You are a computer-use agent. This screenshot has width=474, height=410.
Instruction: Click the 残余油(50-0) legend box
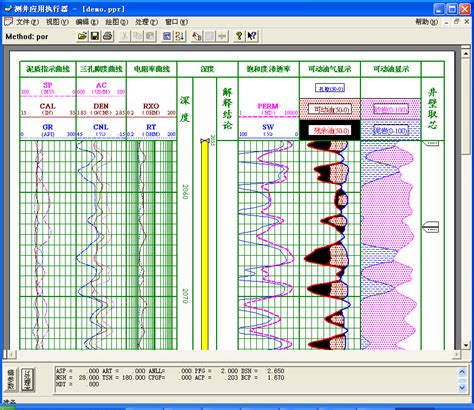(x=330, y=130)
